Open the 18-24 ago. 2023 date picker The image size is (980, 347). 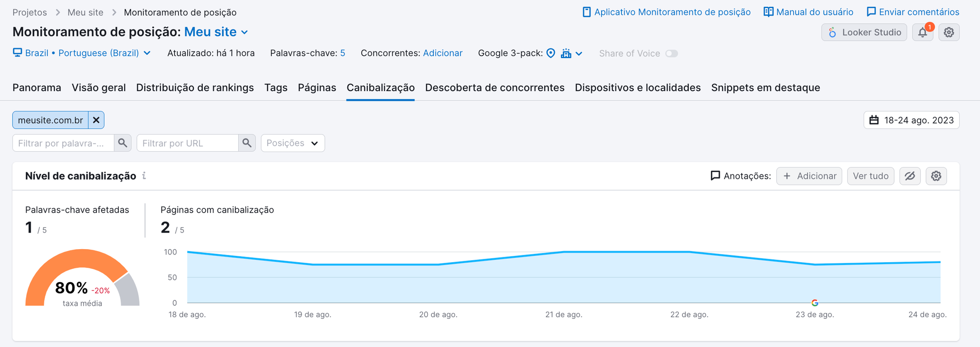(x=912, y=120)
